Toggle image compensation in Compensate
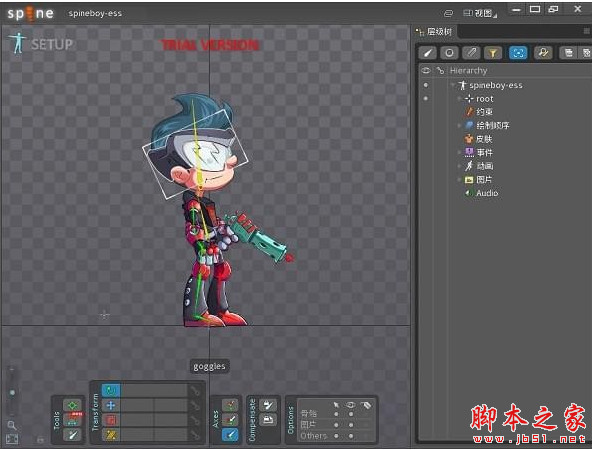 point(268,420)
